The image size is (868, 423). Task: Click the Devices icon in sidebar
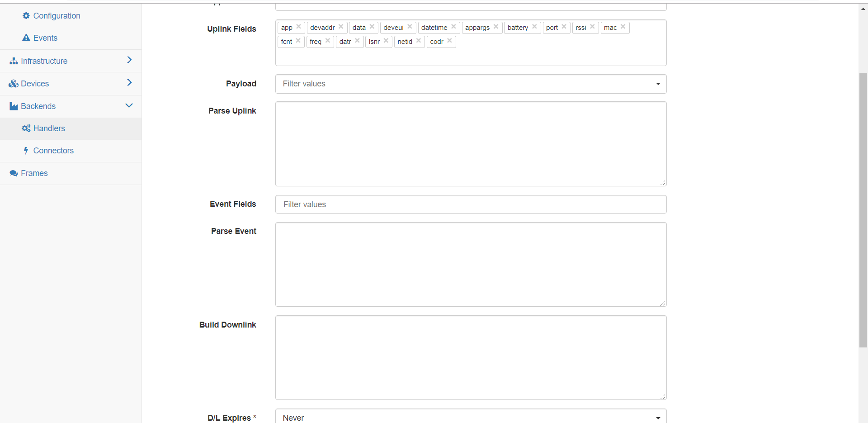click(x=13, y=83)
